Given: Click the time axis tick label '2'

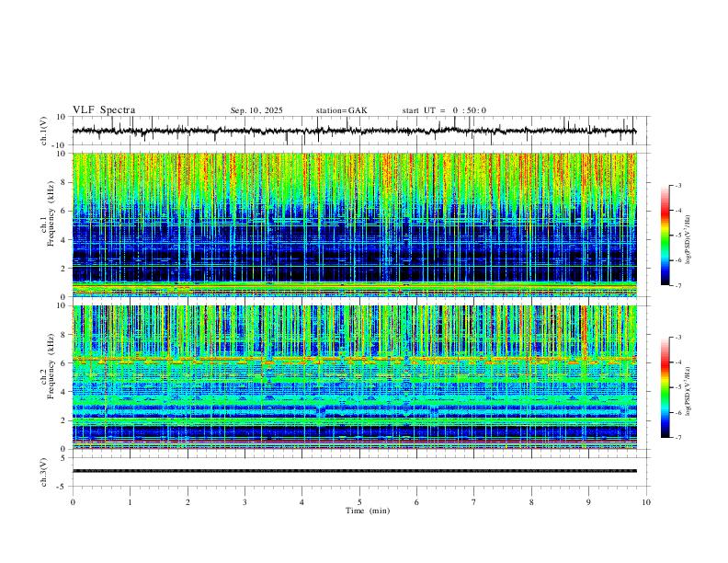Looking at the screenshot, I should coord(188,502).
